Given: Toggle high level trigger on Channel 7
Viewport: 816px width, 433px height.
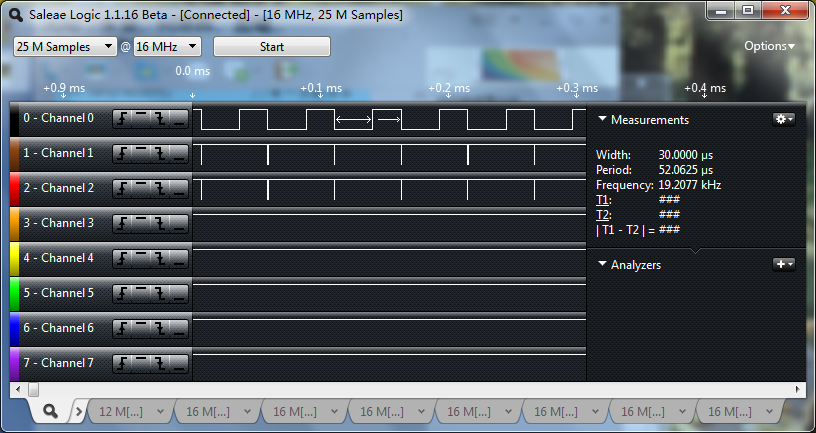Looking at the screenshot, I should 141,364.
